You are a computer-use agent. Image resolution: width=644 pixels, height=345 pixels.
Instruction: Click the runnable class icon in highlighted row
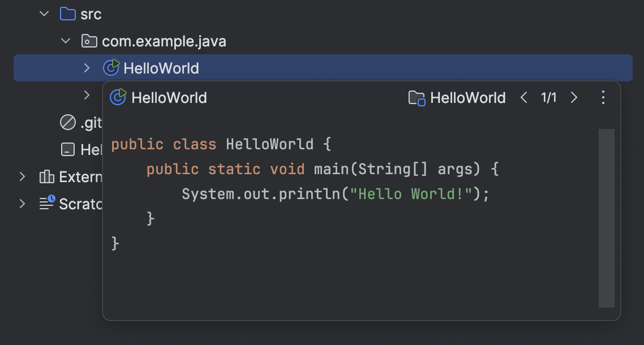coord(111,68)
